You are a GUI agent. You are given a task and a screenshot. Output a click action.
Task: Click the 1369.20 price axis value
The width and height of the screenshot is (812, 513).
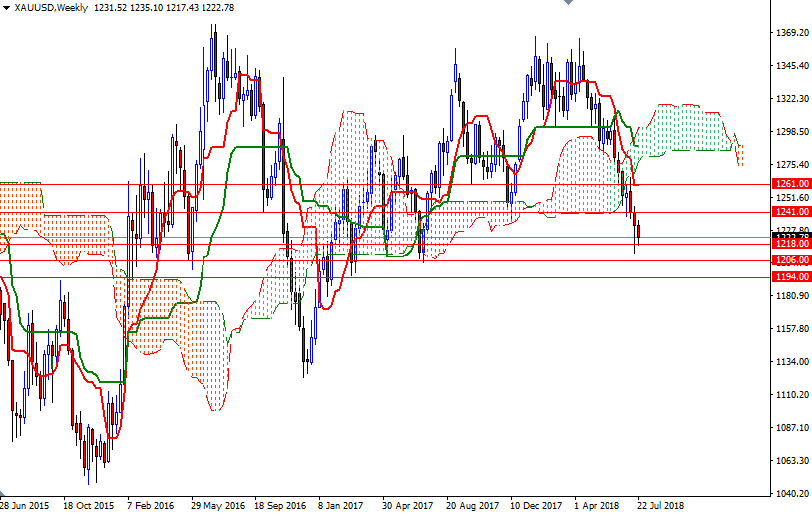pyautogui.click(x=791, y=33)
